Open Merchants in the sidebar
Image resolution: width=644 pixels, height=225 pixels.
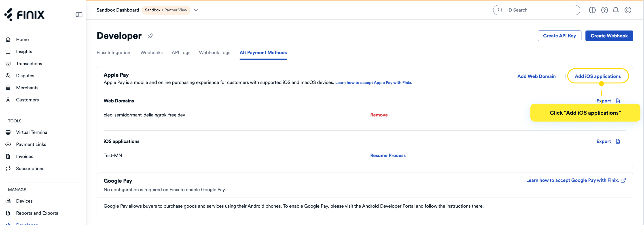[27, 88]
